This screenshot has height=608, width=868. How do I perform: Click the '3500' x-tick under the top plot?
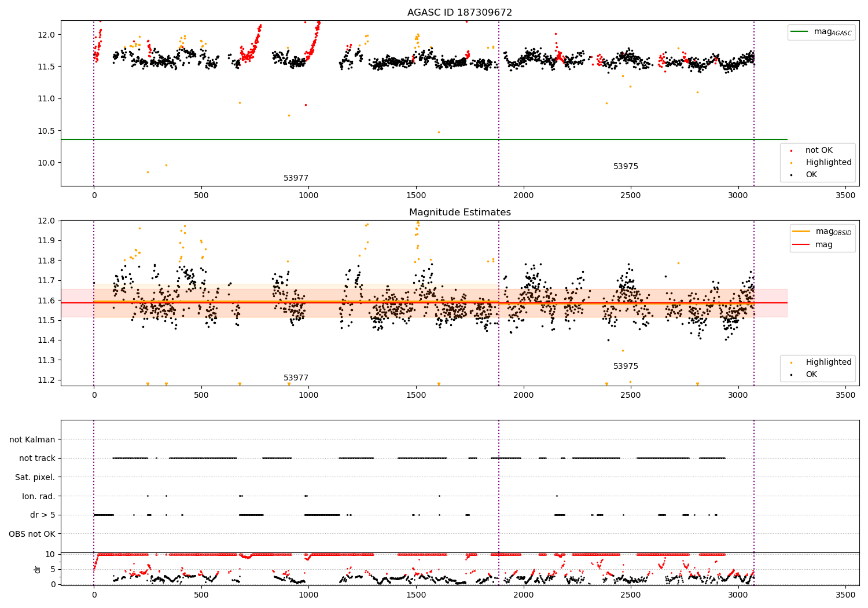[845, 196]
